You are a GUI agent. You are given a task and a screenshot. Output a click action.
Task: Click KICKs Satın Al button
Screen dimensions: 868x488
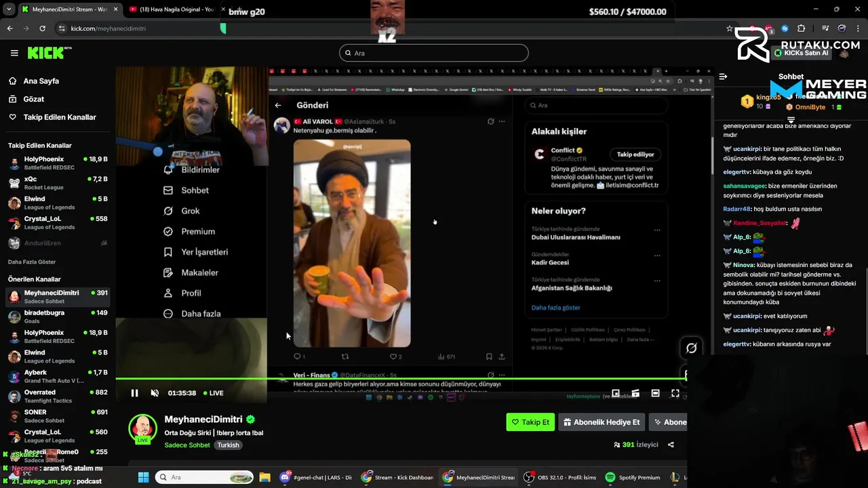click(802, 53)
